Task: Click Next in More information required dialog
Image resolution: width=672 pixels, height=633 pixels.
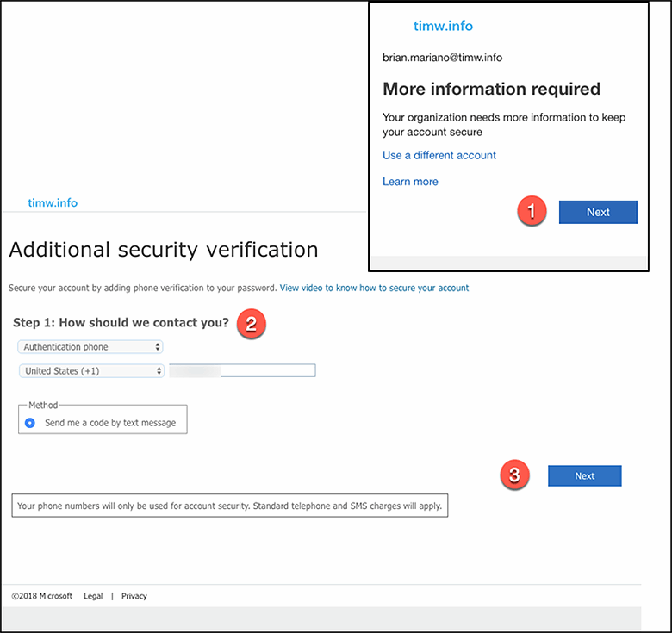Action: pyautogui.click(x=598, y=212)
